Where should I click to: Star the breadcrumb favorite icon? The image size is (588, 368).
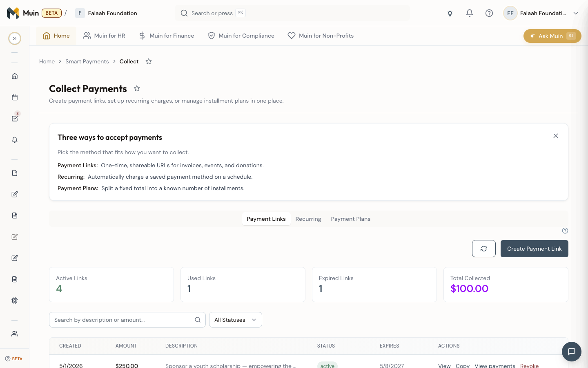click(149, 61)
